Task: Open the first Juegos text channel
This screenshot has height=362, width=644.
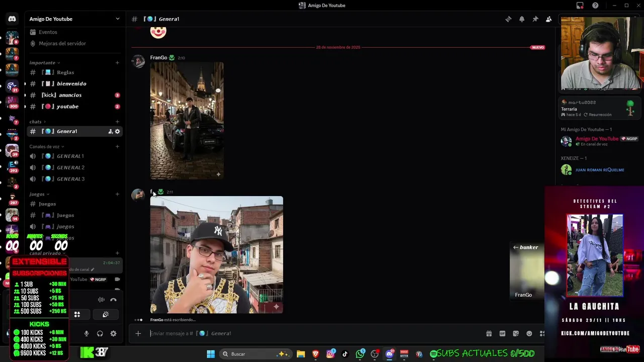Action: (x=75, y=204)
